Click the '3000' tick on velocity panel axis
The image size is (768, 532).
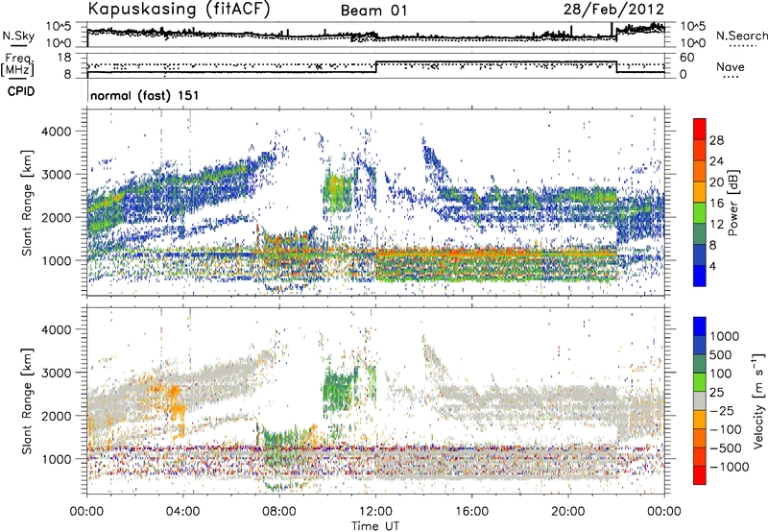[56, 373]
